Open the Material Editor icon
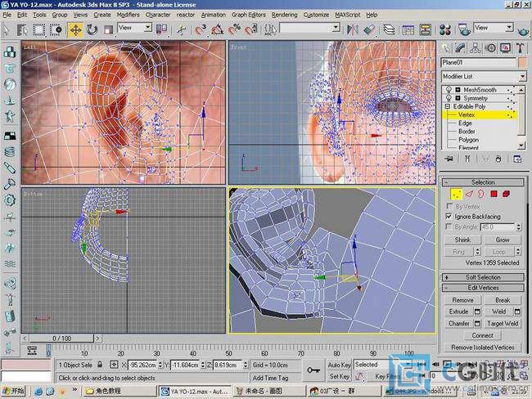532x399 pixels. click(444, 29)
